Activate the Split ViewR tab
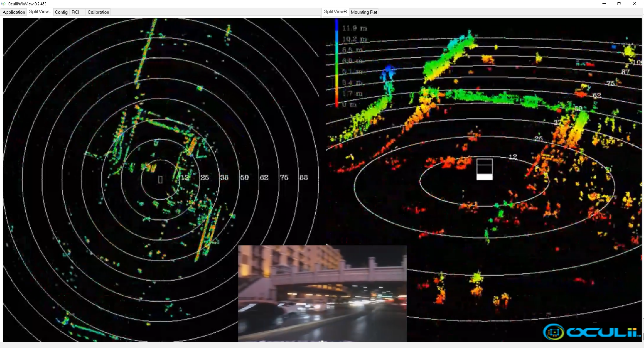The width and height of the screenshot is (644, 348). [335, 12]
